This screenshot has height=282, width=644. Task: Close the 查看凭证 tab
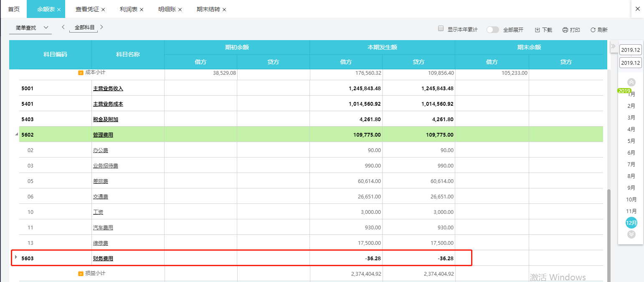103,9
